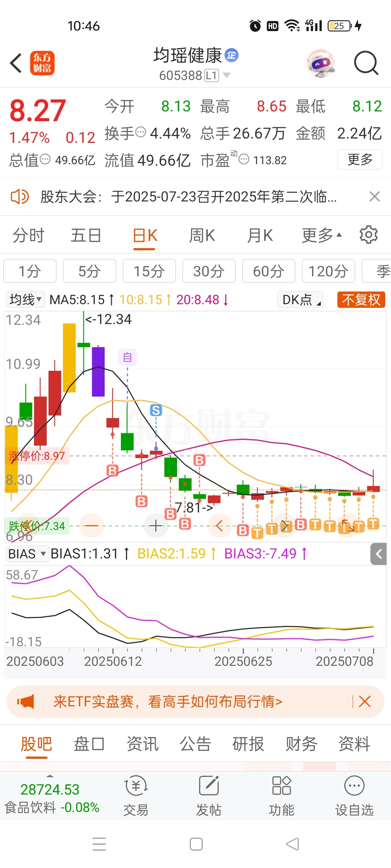
Task: Select the 日K chart tab
Action: pyautogui.click(x=145, y=236)
